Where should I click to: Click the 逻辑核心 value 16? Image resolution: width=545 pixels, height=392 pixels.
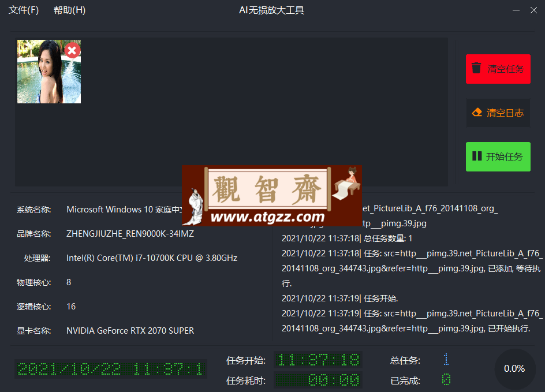click(71, 307)
